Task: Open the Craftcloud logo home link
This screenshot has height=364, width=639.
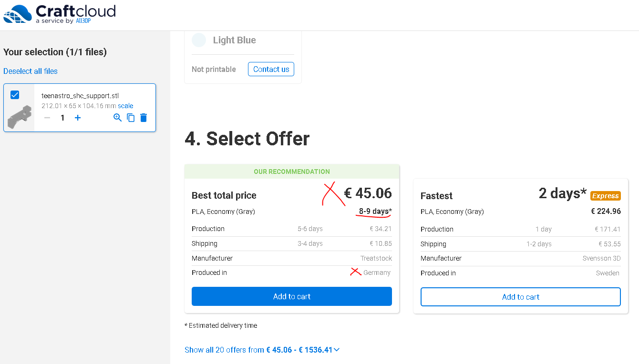Action: click(x=60, y=14)
